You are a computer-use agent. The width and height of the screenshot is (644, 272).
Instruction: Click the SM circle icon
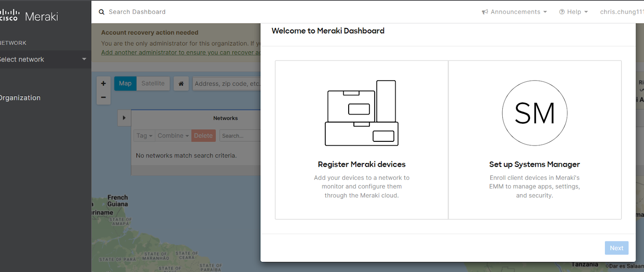pyautogui.click(x=535, y=113)
